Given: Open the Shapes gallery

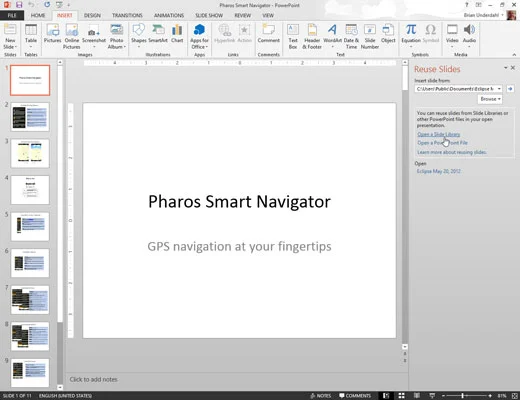Looking at the screenshot, I should tap(139, 35).
